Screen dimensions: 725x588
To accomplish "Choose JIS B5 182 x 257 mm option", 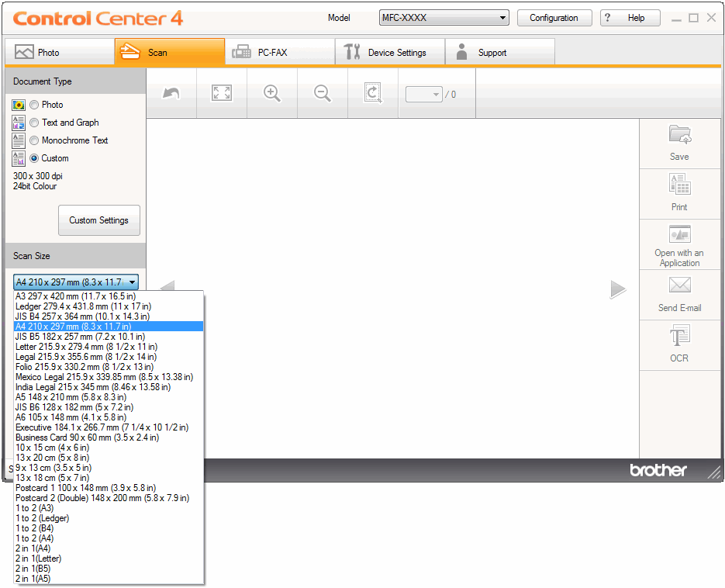I will (109, 337).
